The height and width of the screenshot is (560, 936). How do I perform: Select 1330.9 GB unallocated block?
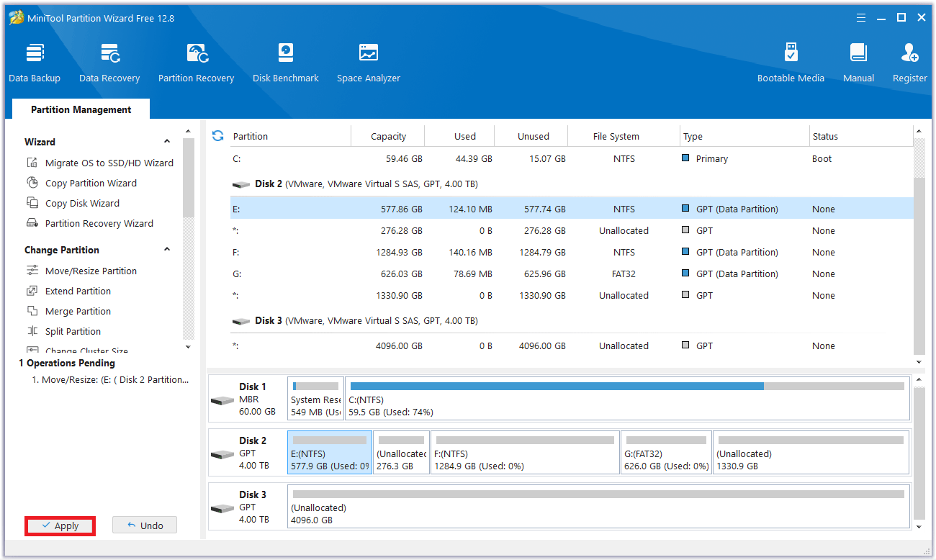(x=811, y=453)
